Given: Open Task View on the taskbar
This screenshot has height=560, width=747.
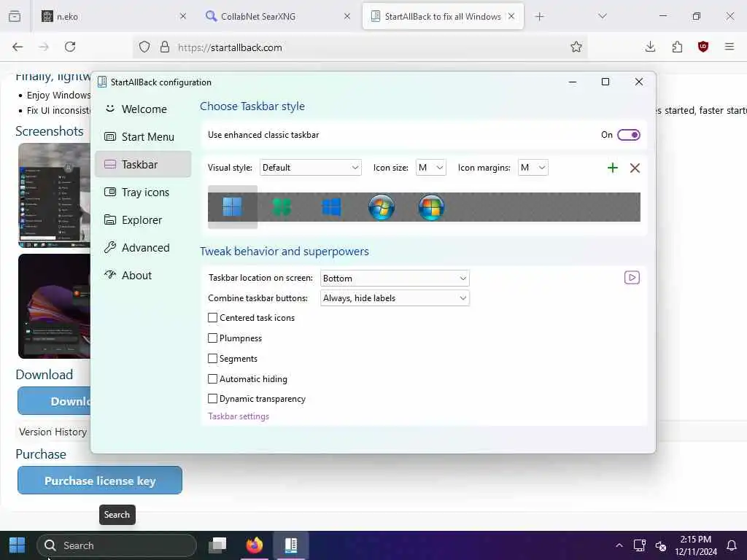Looking at the screenshot, I should pos(217,545).
